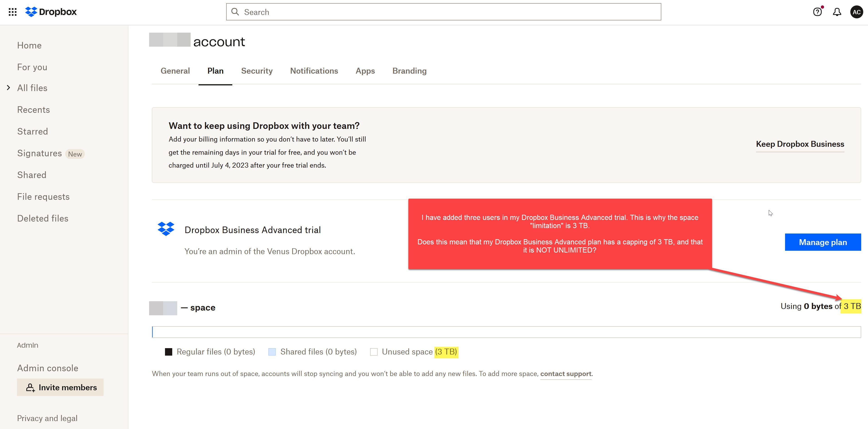Click the New badge beside Signatures
This screenshot has width=868, height=429.
(x=75, y=154)
